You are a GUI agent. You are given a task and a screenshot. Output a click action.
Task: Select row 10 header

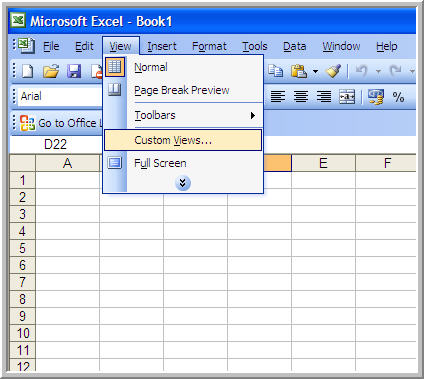tap(22, 333)
